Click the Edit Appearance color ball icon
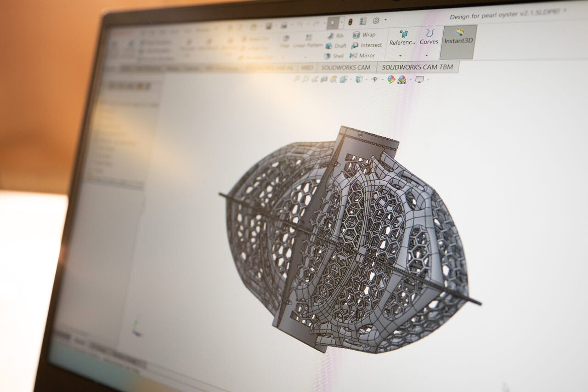 coord(391,80)
